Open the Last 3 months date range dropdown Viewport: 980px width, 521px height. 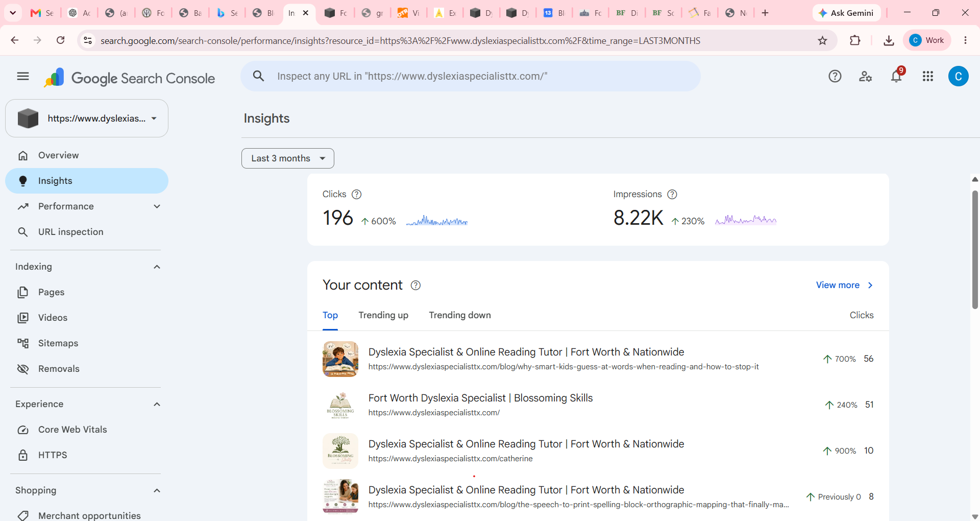click(288, 158)
